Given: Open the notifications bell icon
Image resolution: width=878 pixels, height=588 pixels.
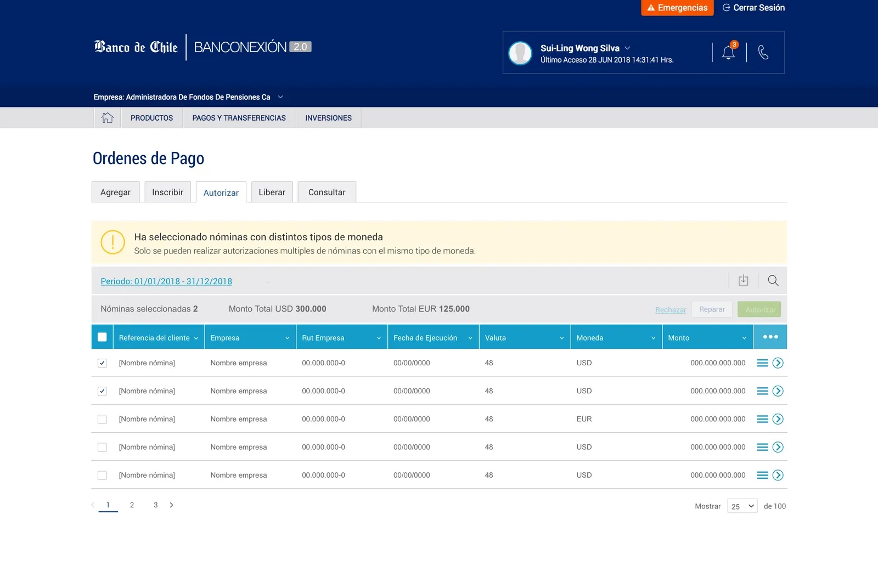Looking at the screenshot, I should (729, 52).
